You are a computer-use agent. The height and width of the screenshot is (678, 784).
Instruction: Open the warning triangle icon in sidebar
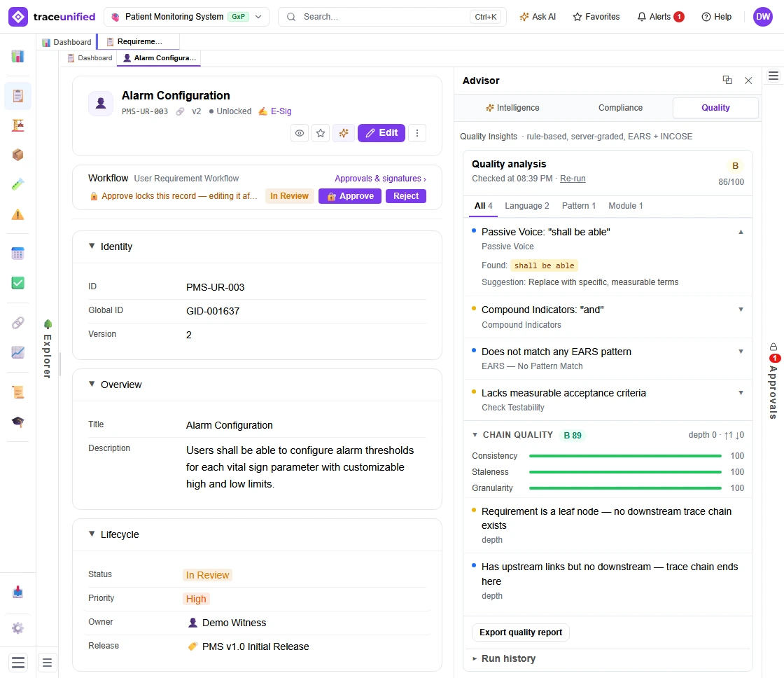click(17, 214)
